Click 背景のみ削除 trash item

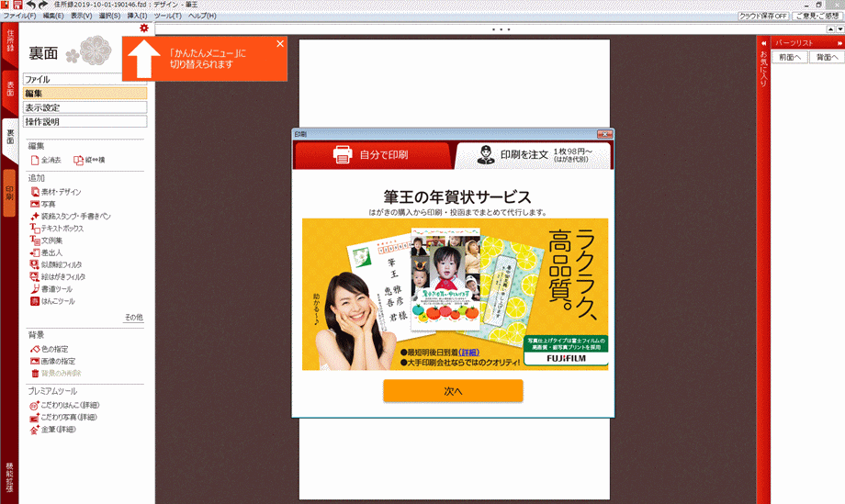point(56,373)
